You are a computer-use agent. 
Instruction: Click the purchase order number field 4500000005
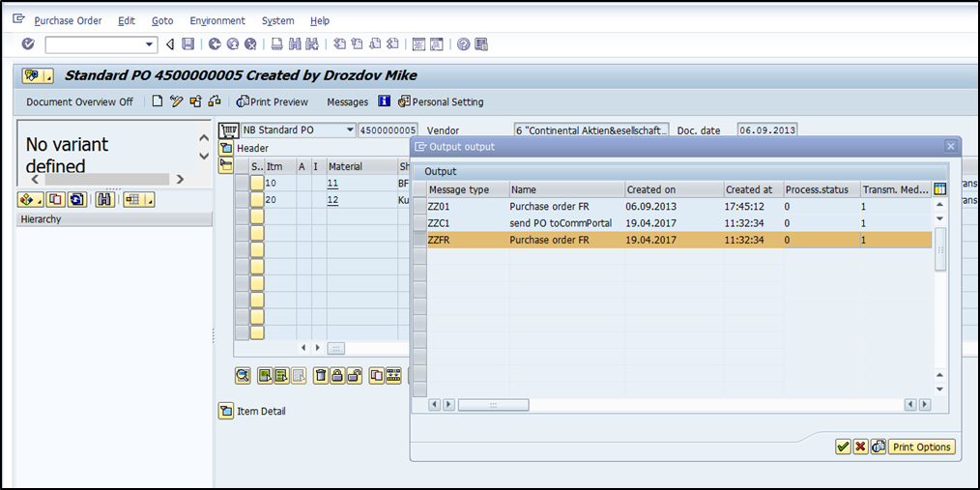click(x=388, y=130)
